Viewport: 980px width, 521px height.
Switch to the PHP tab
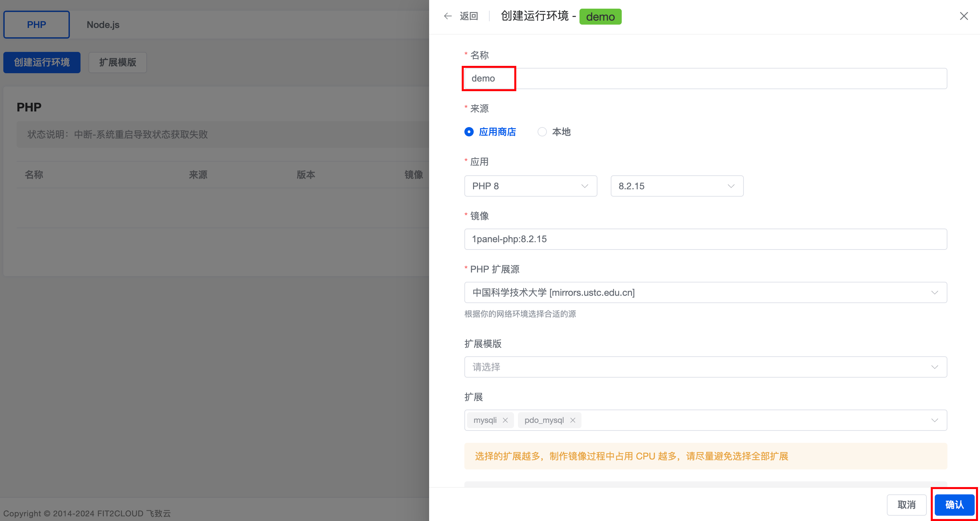pos(37,25)
